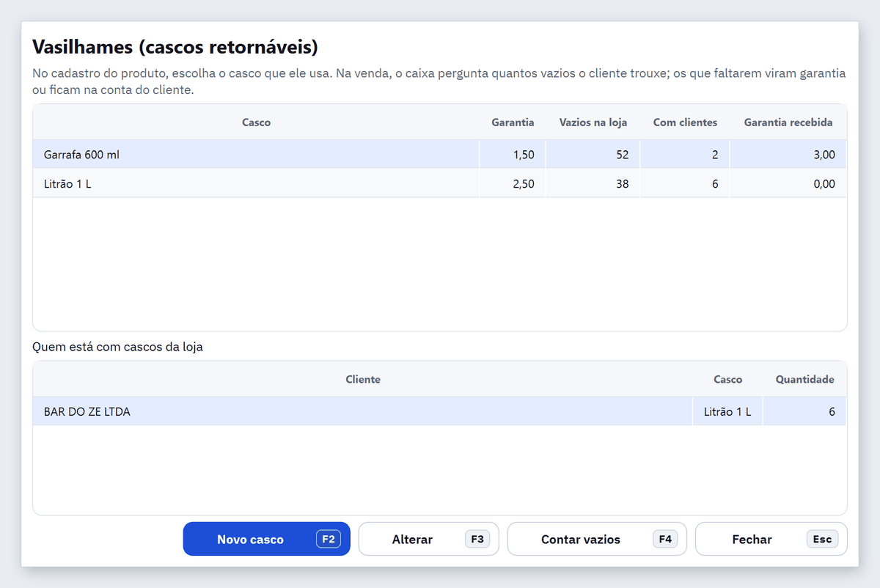Screen dimensions: 880x588
Task: Click Litrão 1 L in the client table
Action: pos(727,412)
